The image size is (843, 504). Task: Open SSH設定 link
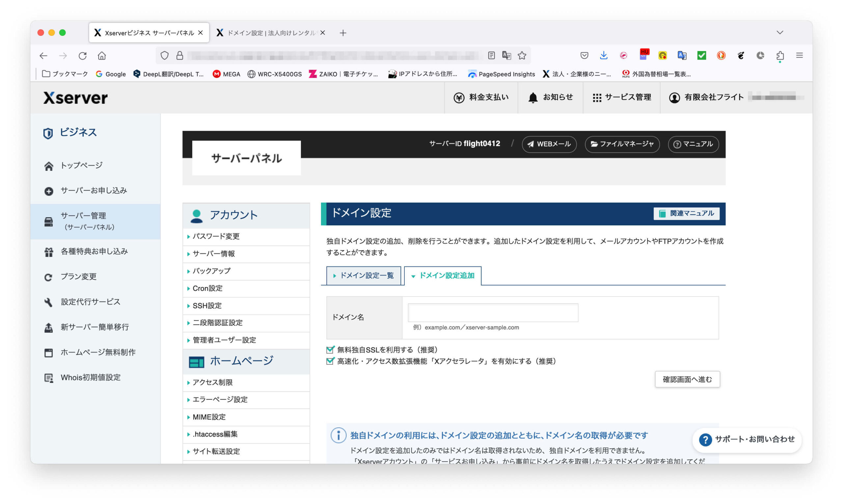(x=246, y=306)
